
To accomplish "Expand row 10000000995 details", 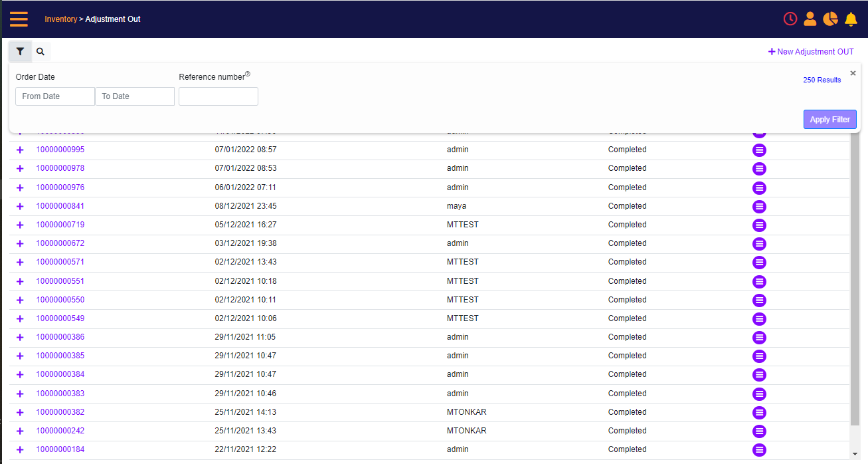I will (19, 150).
